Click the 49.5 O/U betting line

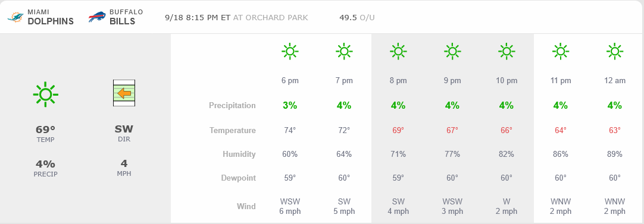point(357,18)
